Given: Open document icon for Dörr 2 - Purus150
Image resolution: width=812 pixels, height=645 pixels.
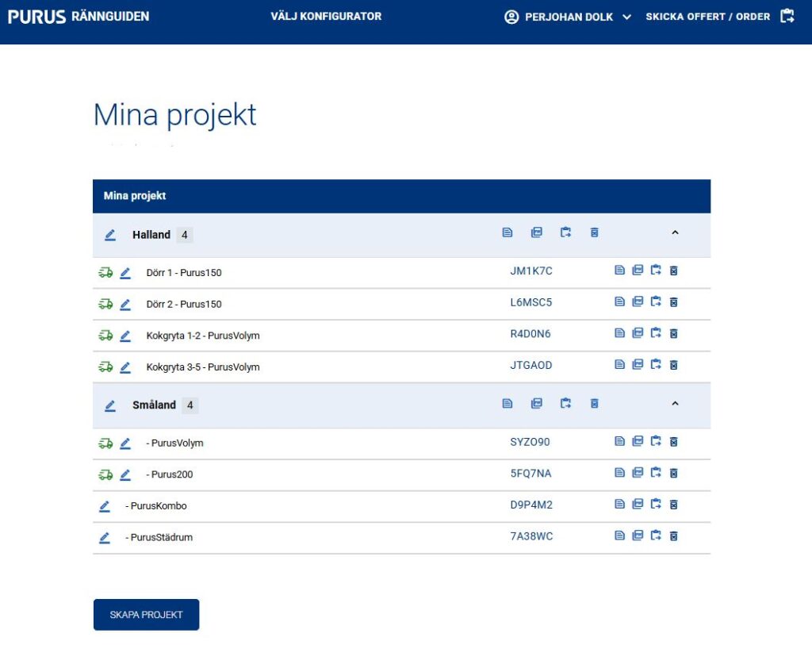Looking at the screenshot, I should (619, 302).
